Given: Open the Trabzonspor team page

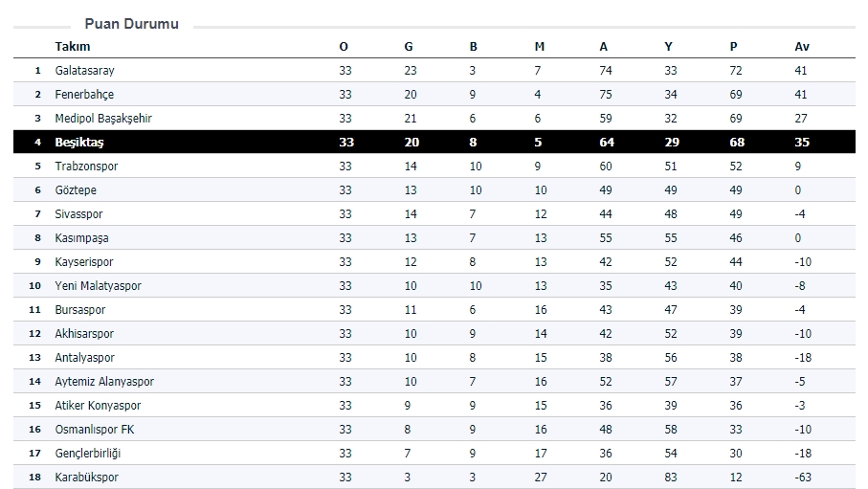Looking at the screenshot, I should click(x=87, y=166).
